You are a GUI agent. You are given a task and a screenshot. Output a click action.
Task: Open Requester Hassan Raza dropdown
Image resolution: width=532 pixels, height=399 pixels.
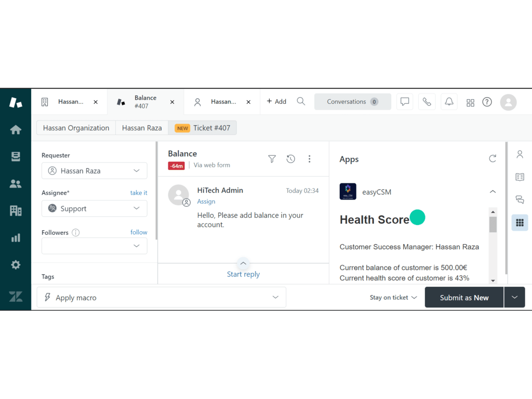pos(95,170)
